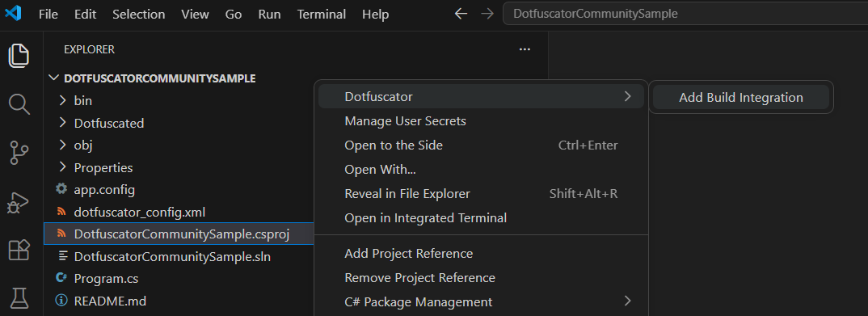Select the Dotfuscator context menu entry
This screenshot has height=316, width=868.
tap(481, 96)
